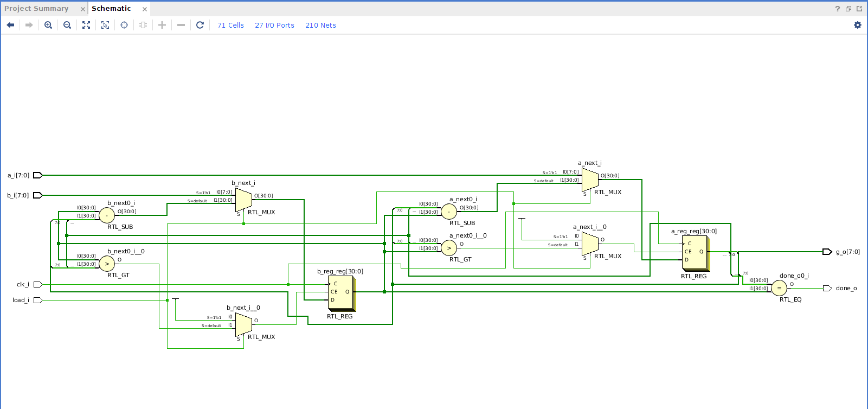
Task: Select the clk_i input port
Action: [x=38, y=284]
